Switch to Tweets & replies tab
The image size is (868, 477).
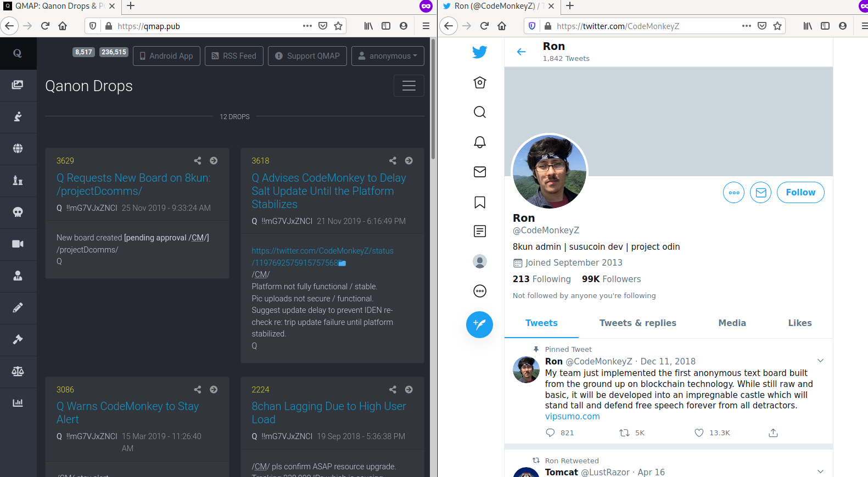(638, 323)
